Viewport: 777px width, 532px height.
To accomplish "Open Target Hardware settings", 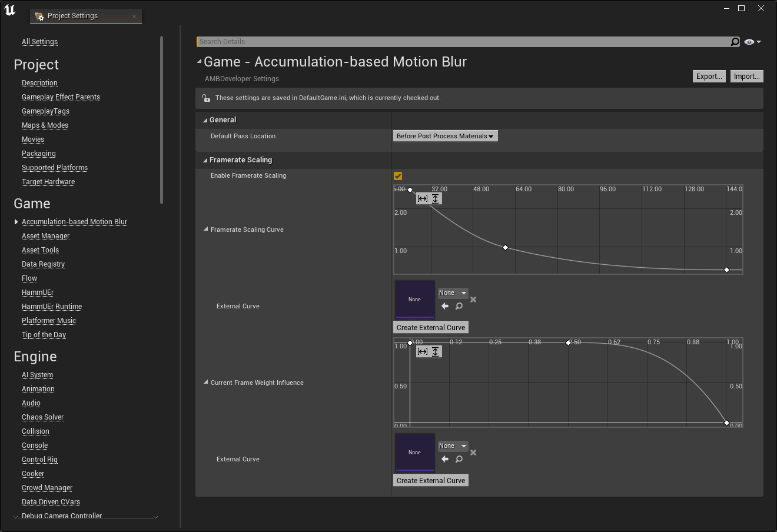I will [48, 182].
